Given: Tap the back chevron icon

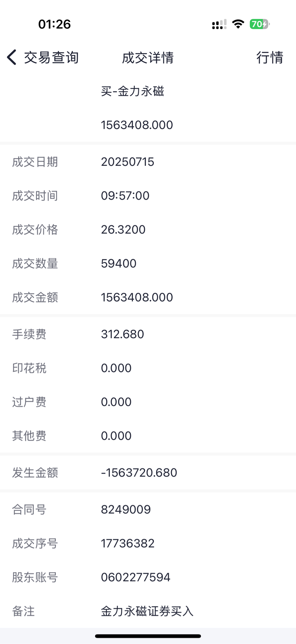Looking at the screenshot, I should [12, 57].
